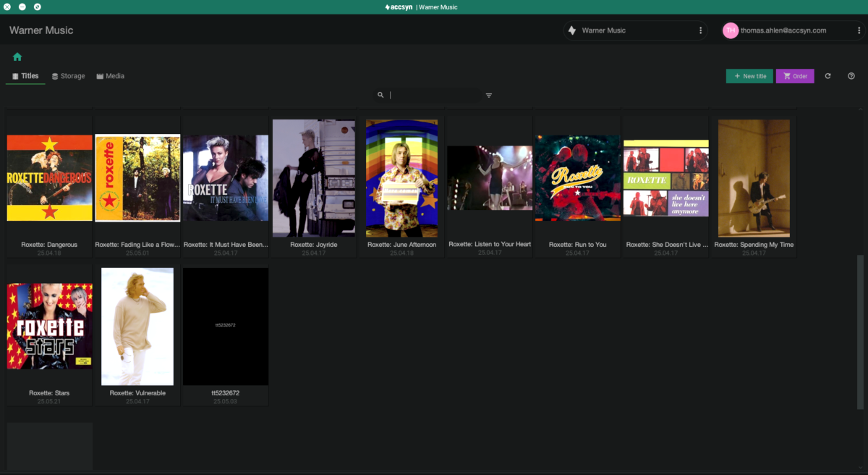Screen dimensions: 868x475
Task: Open help question mark icon
Action: 851,76
